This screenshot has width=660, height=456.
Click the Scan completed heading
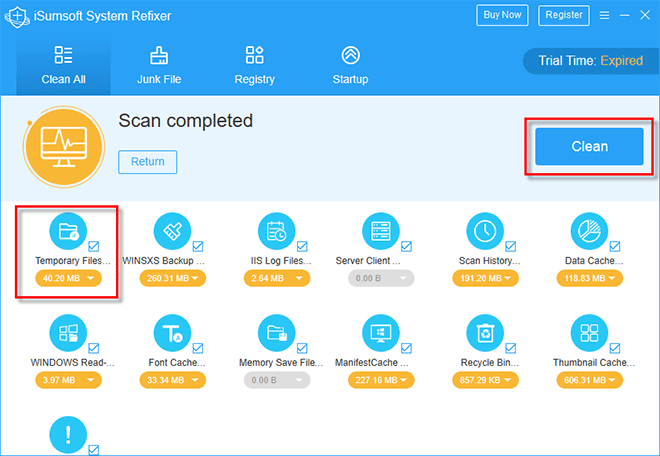(186, 121)
